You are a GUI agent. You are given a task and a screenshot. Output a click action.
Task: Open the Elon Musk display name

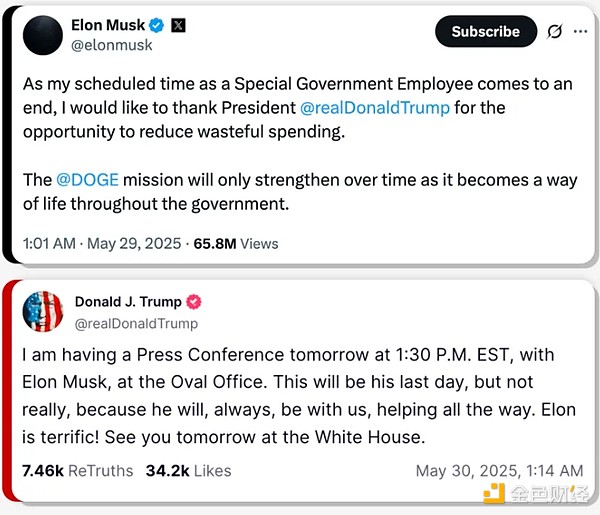107,26
